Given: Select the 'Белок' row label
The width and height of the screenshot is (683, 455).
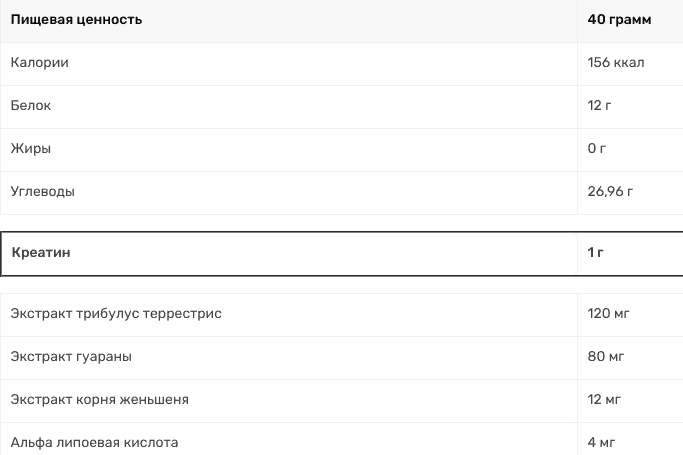Looking at the screenshot, I should click(30, 105).
